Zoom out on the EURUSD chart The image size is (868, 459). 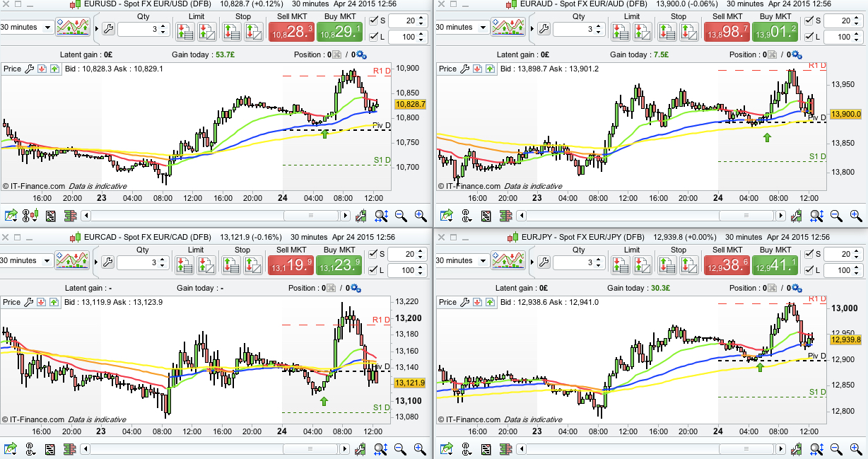(401, 216)
